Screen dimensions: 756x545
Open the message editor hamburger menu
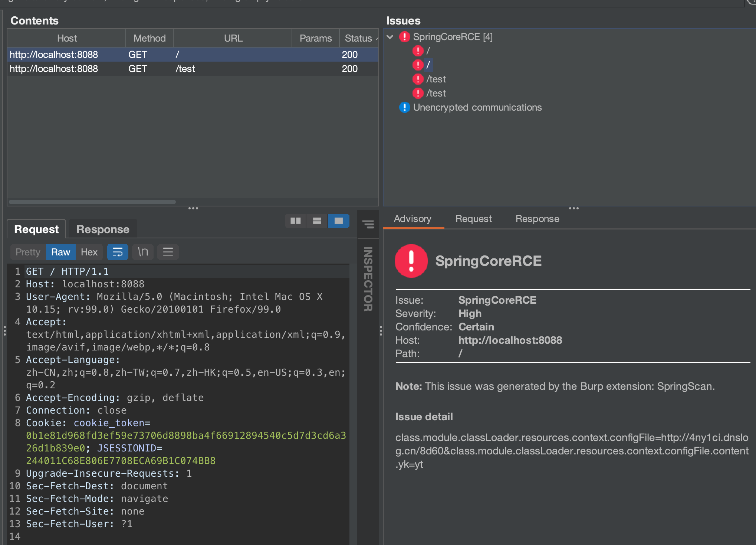coord(168,252)
